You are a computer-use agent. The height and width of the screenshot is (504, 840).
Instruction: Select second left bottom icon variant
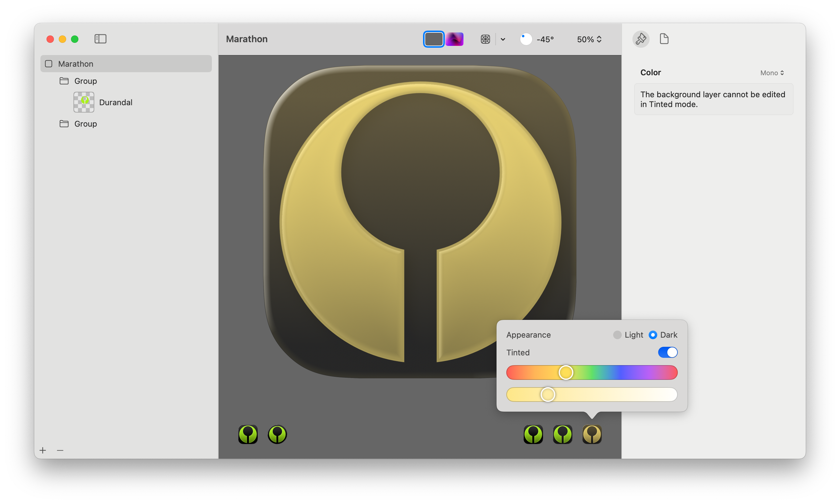[x=277, y=434]
